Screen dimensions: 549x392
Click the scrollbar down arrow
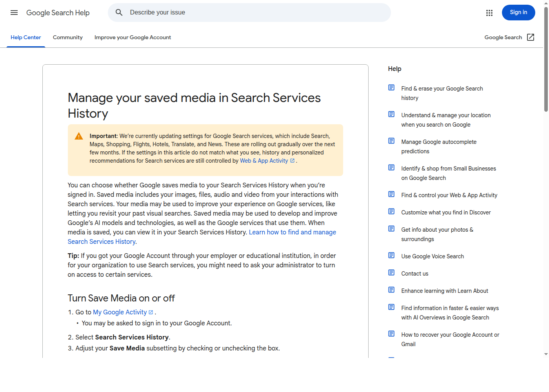pyautogui.click(x=546, y=354)
